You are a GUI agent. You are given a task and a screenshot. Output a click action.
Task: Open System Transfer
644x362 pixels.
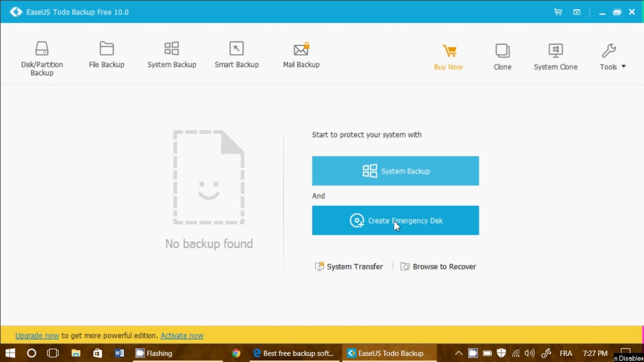coord(349,266)
